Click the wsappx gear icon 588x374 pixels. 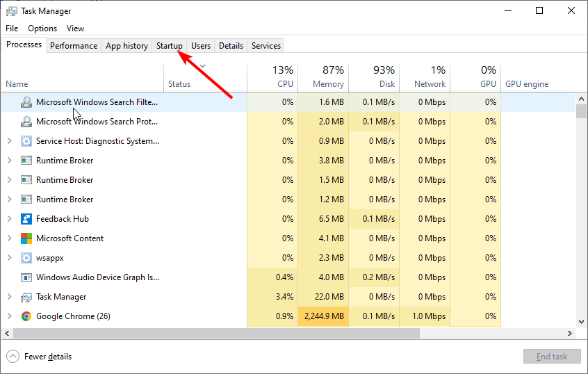coord(26,258)
